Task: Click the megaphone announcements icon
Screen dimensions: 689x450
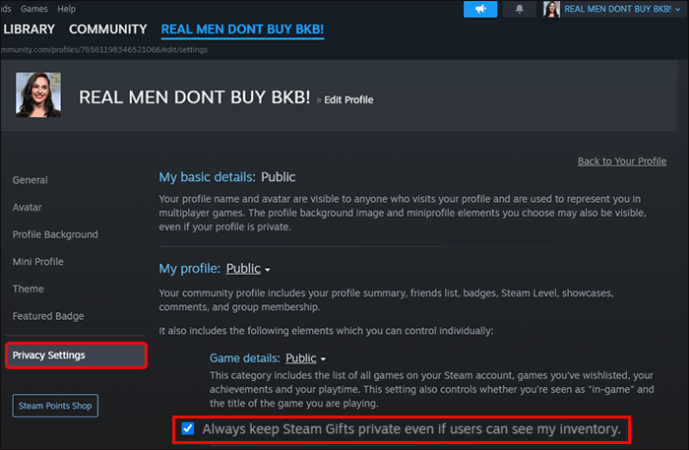Action: [x=480, y=9]
